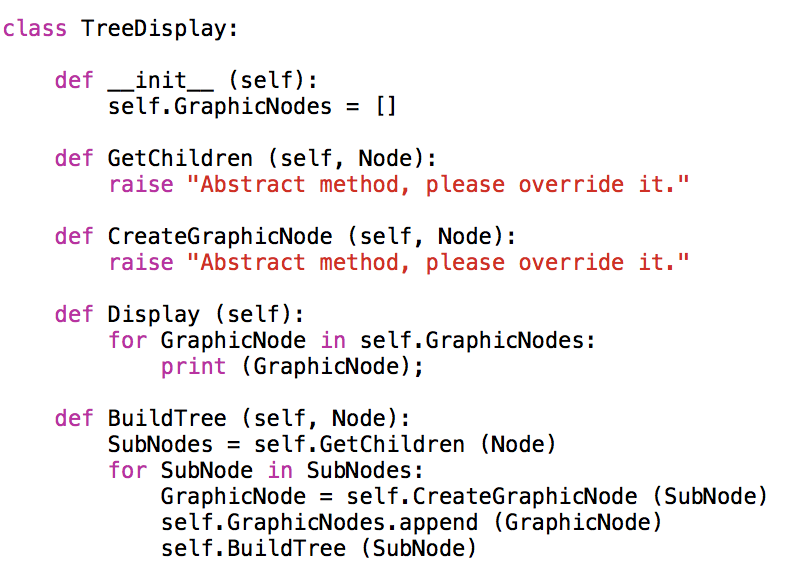Click the empty list brackets after GraphicNodes

385,106
